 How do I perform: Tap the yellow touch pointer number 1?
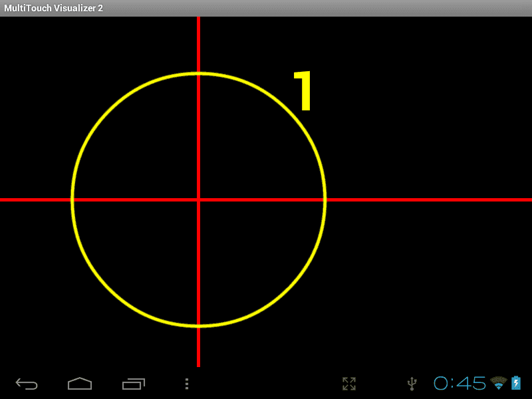[x=303, y=90]
